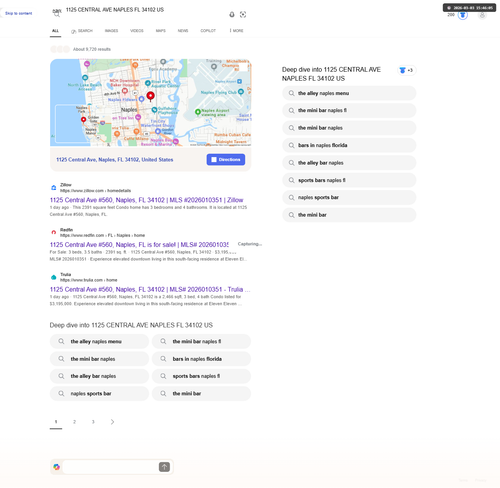Select sidebar suggestion 'naples sports bar'
The width and height of the screenshot is (500, 488).
pyautogui.click(x=349, y=197)
